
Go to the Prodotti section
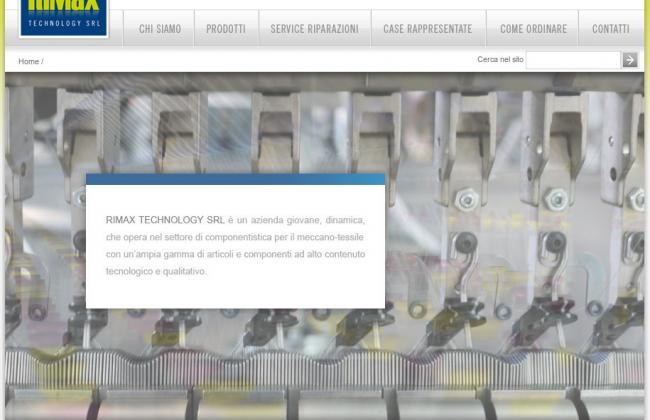[x=226, y=29]
